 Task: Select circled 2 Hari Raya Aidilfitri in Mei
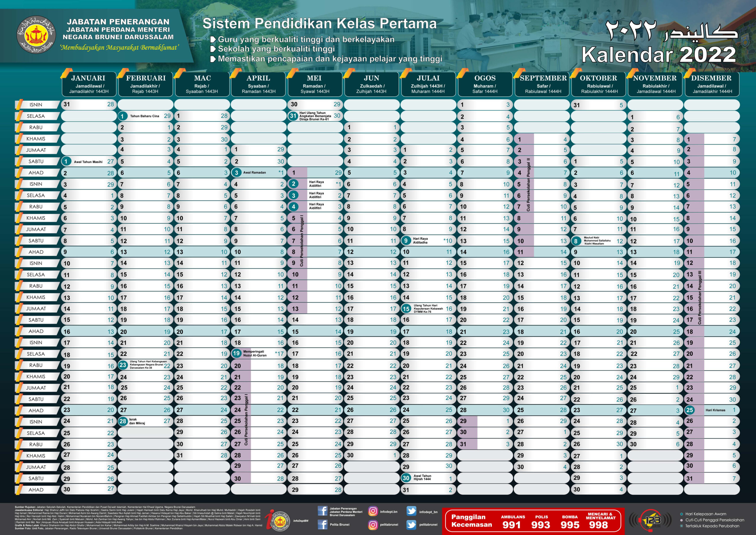click(x=293, y=184)
